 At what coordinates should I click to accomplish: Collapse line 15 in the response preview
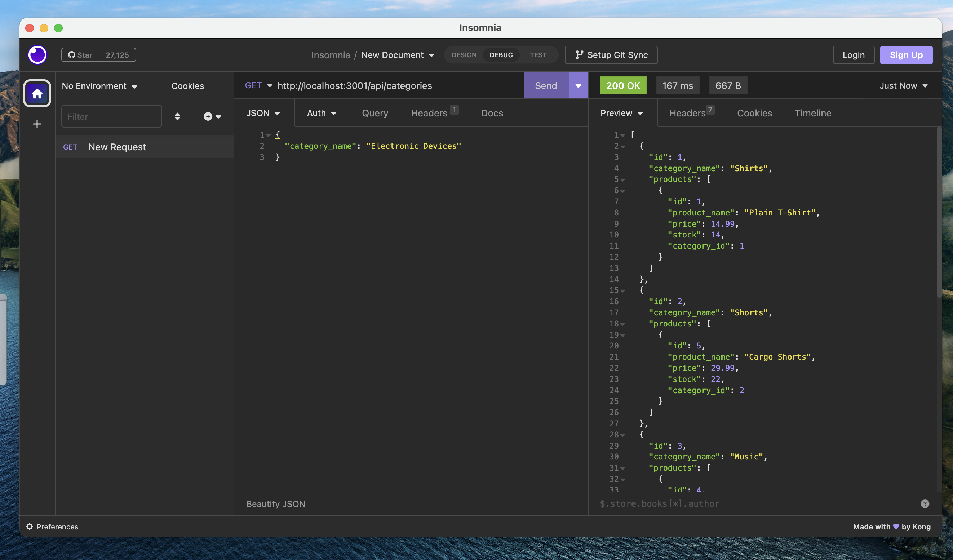coord(623,290)
